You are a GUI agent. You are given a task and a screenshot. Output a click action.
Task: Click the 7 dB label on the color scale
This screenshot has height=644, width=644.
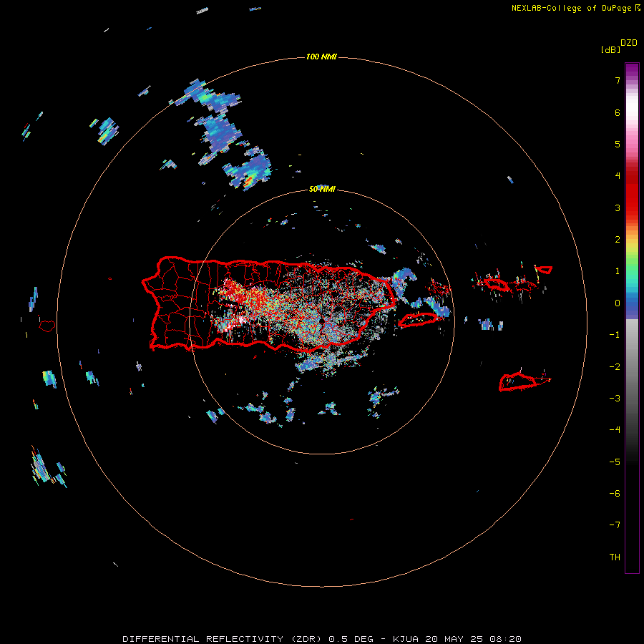click(x=618, y=80)
